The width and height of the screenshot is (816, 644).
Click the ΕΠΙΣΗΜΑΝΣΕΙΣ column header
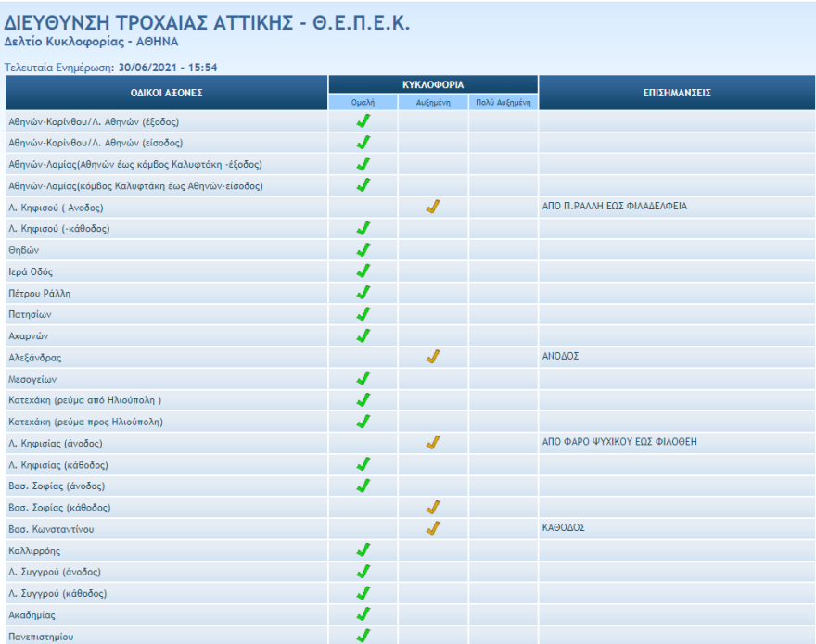pos(676,93)
